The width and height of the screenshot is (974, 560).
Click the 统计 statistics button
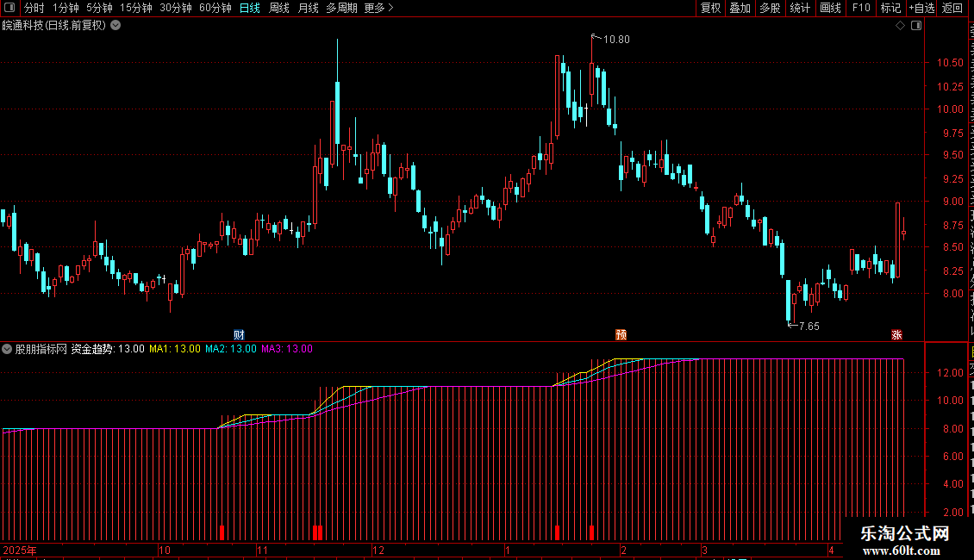point(800,8)
